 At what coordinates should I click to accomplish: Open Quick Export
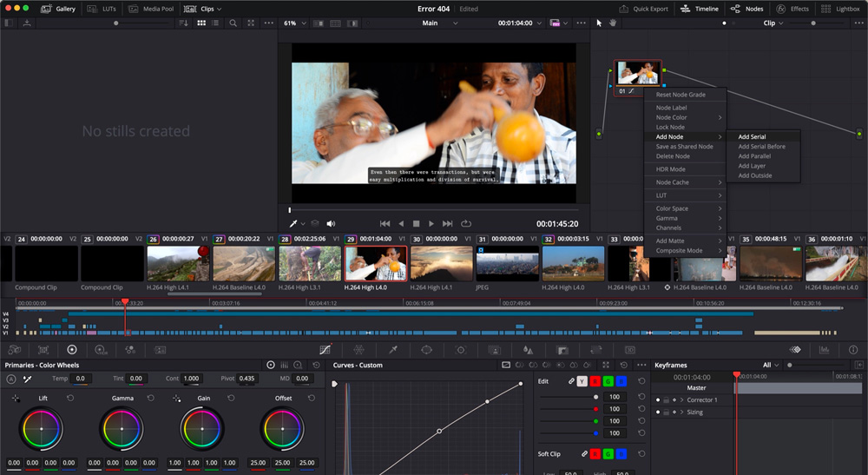[x=644, y=9]
